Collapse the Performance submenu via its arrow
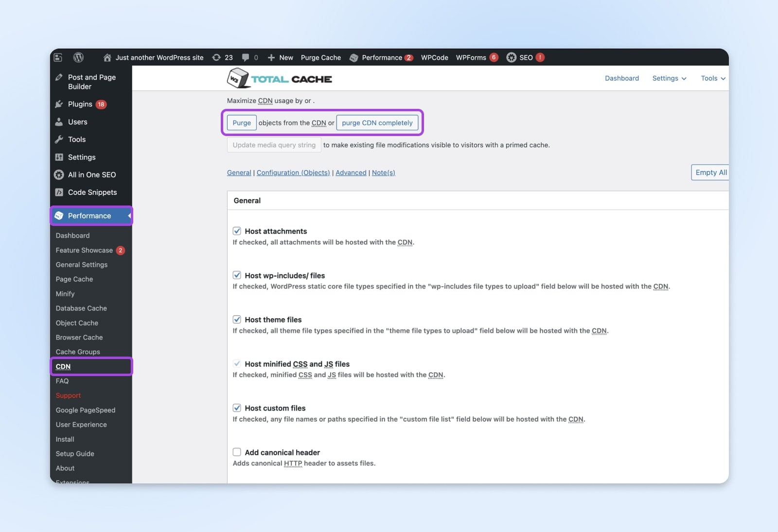Viewport: 778px width, 532px height. point(129,216)
